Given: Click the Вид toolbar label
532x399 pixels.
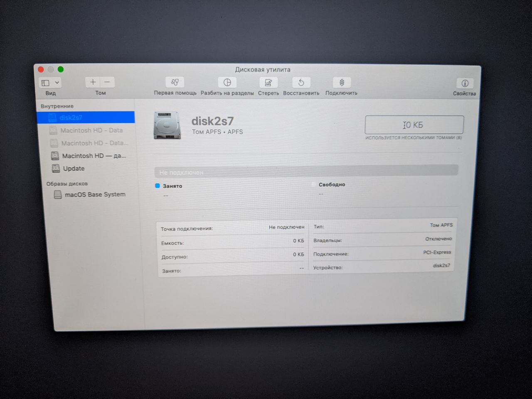Looking at the screenshot, I should pos(51,94).
